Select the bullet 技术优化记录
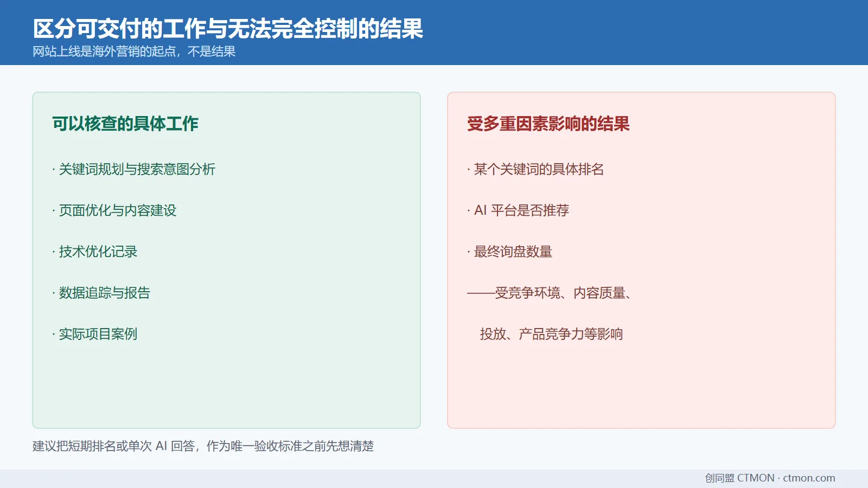Screen dimensions: 868x488 [95, 252]
